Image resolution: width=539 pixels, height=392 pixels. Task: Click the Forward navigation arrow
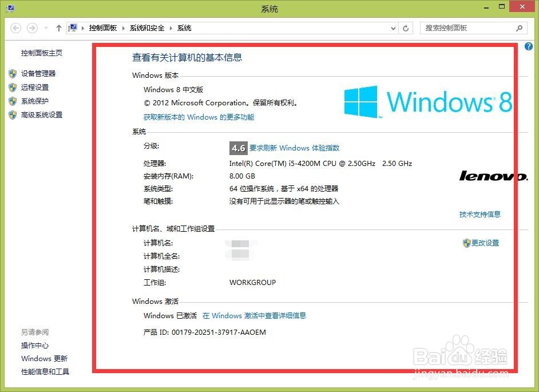[x=32, y=28]
